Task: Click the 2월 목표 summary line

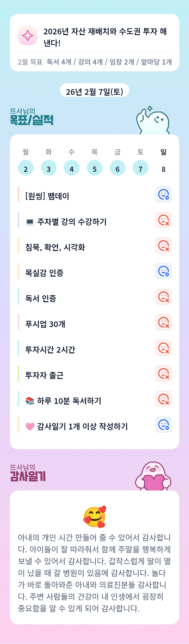Action: pyautogui.click(x=95, y=62)
